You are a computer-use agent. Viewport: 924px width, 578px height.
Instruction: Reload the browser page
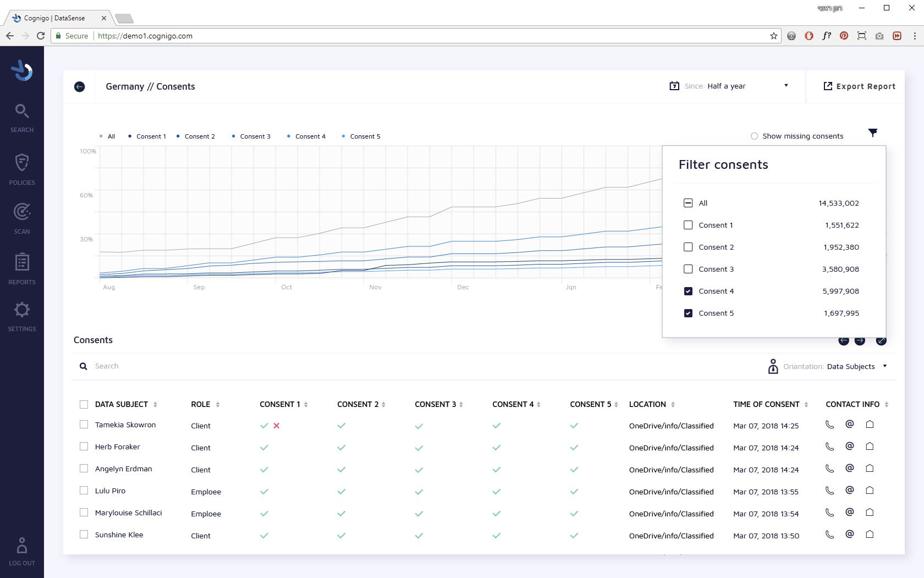click(x=41, y=36)
